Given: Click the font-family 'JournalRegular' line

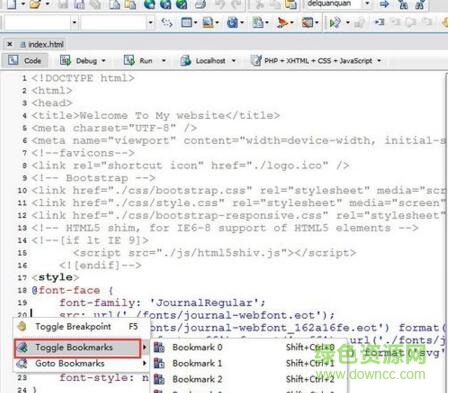Looking at the screenshot, I should pos(162,303).
